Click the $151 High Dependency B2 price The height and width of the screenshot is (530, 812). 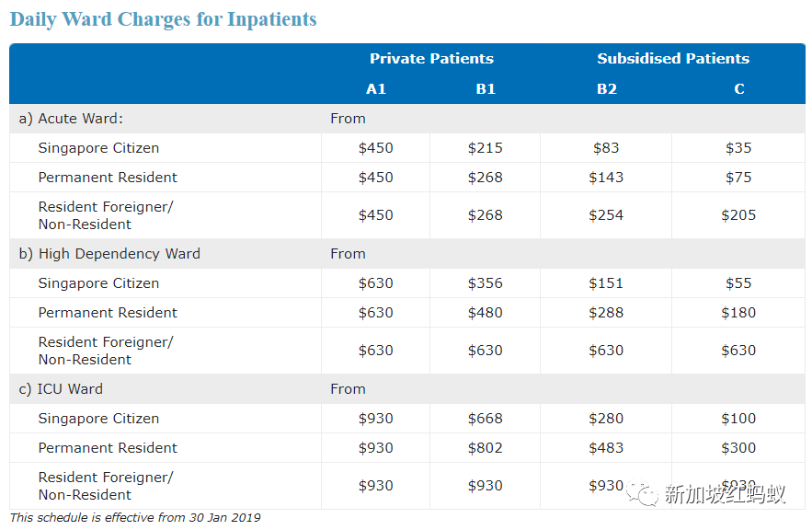pos(606,283)
